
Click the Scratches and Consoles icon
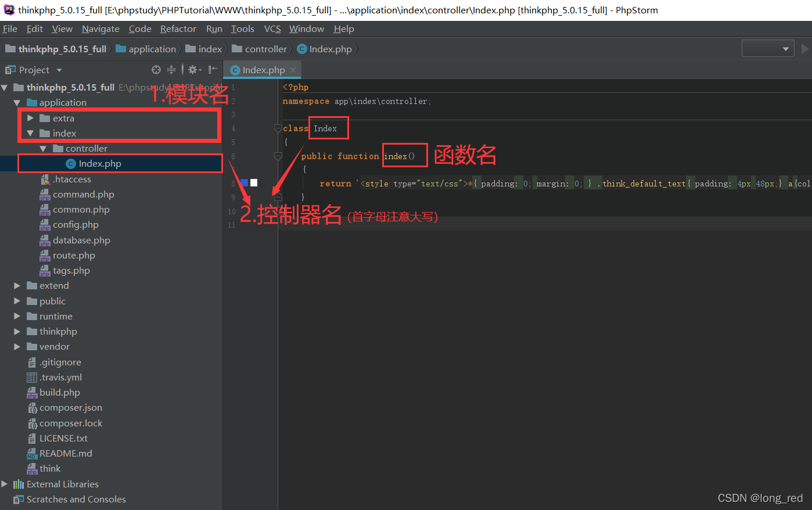point(19,500)
